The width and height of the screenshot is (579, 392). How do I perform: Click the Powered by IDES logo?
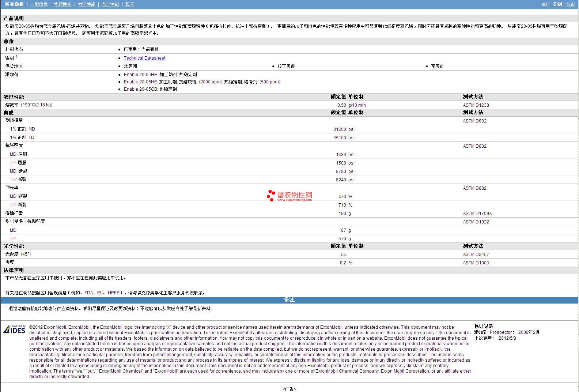coord(15,329)
